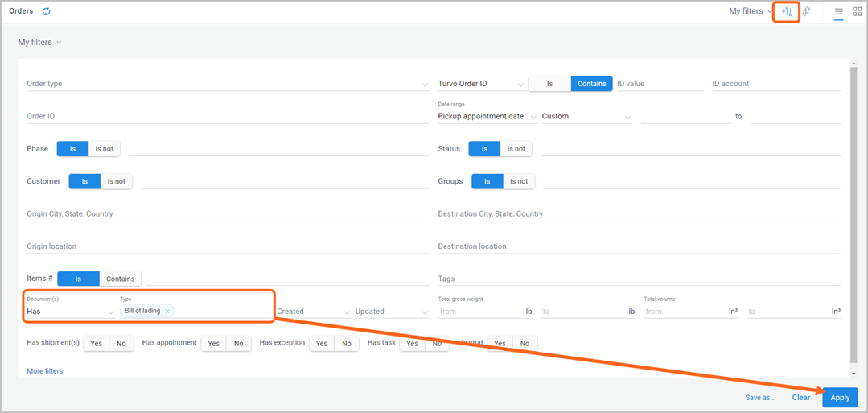Open the filter sliders icon

(787, 11)
